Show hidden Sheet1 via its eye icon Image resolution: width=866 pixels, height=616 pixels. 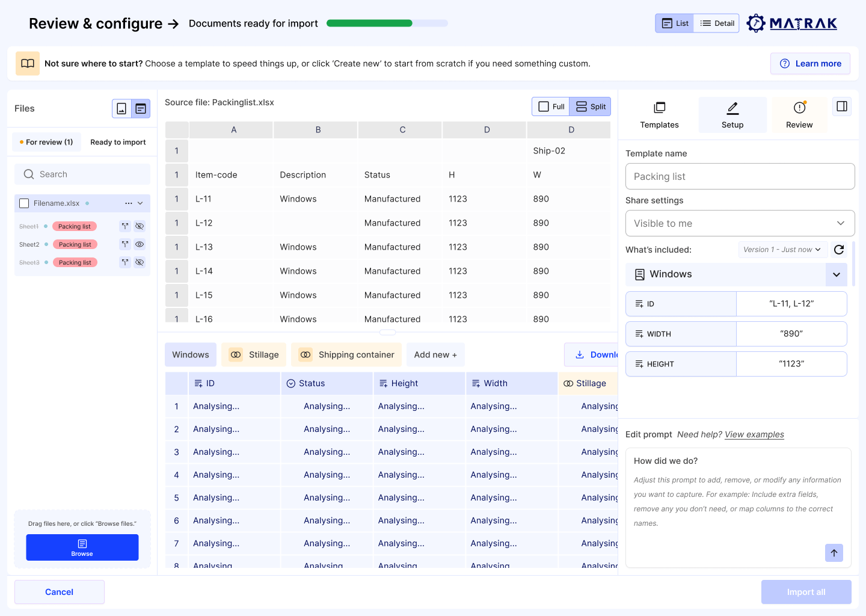coord(140,226)
